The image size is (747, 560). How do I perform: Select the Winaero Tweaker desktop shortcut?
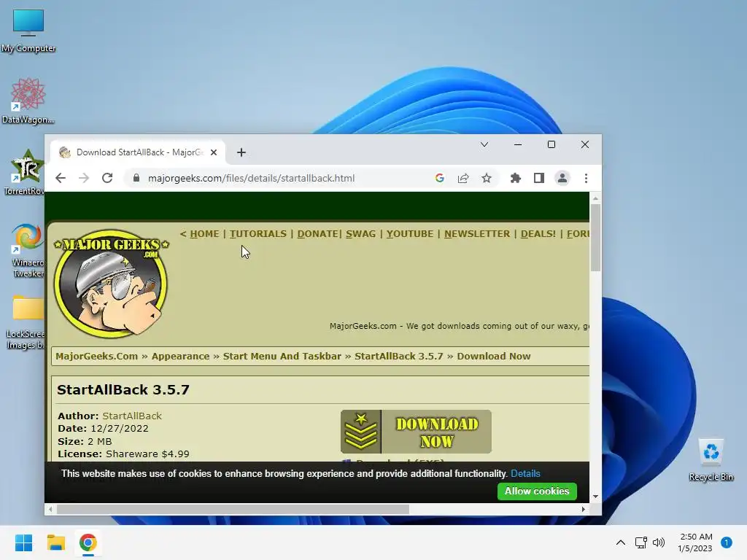[28, 250]
